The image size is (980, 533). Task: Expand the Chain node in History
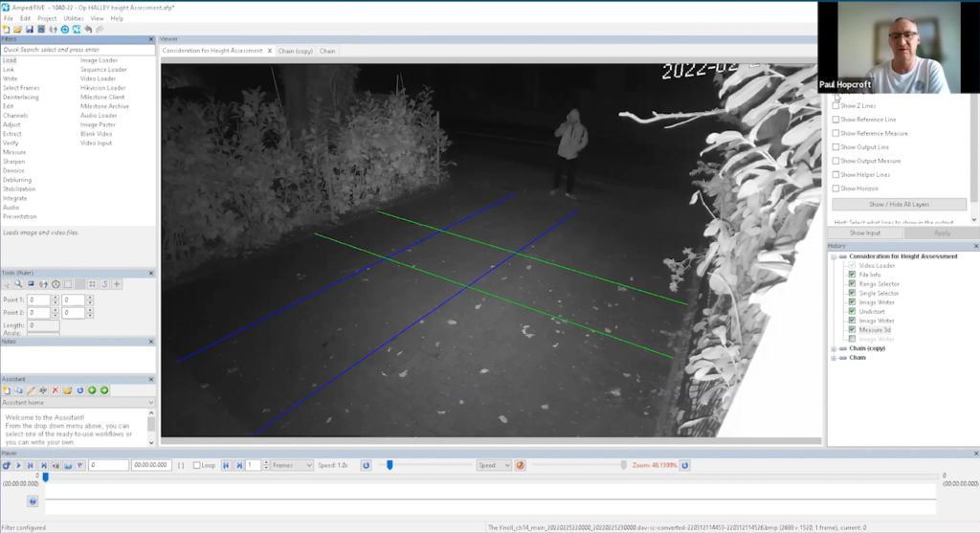[834, 358]
